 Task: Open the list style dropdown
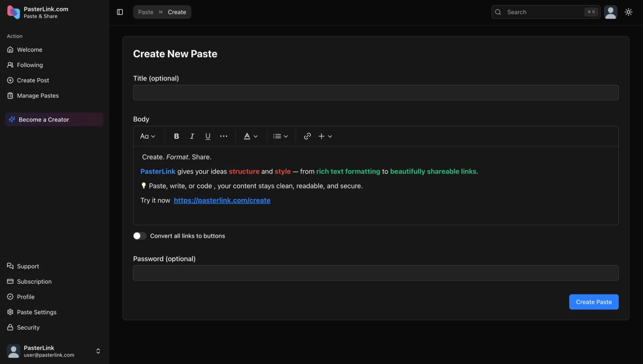pos(281,136)
